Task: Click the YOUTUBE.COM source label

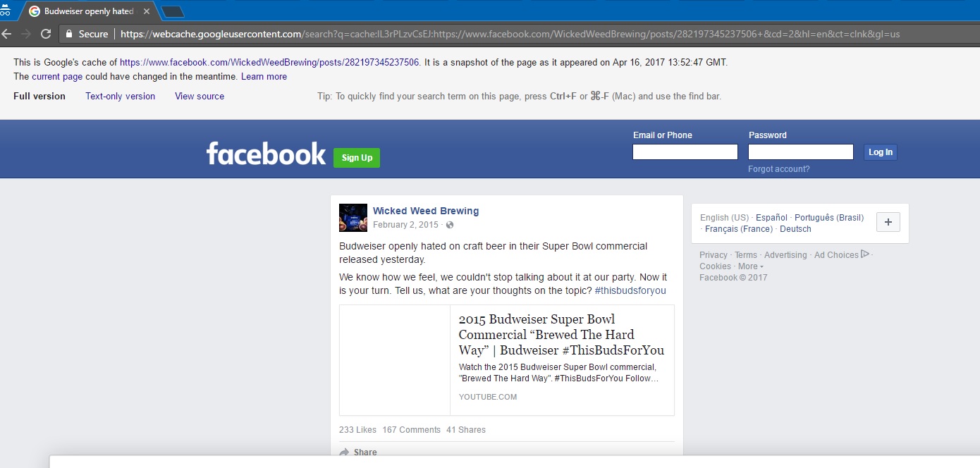Action: (x=488, y=397)
